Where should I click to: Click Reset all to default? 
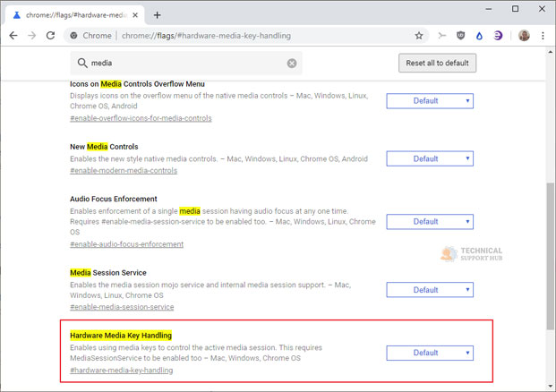(437, 63)
